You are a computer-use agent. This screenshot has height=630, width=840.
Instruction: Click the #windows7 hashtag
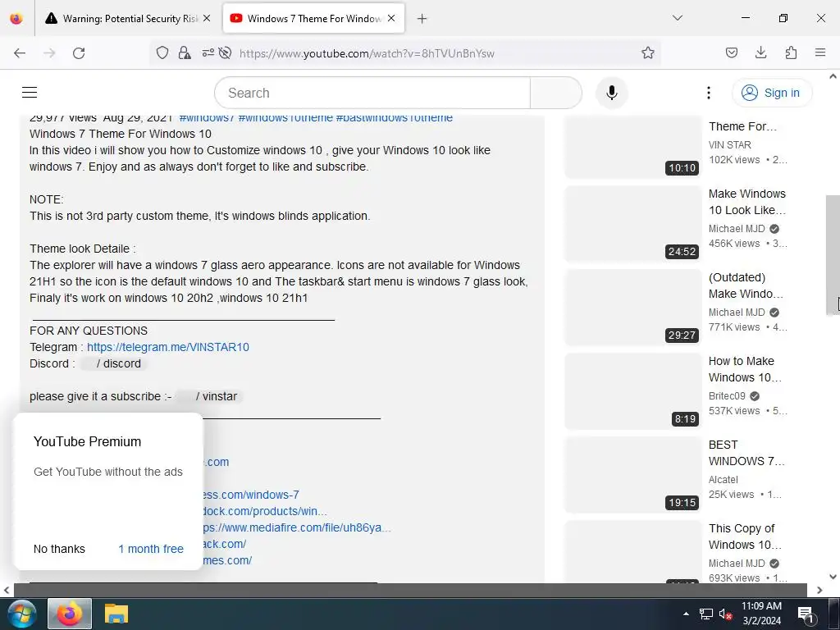coord(207,118)
